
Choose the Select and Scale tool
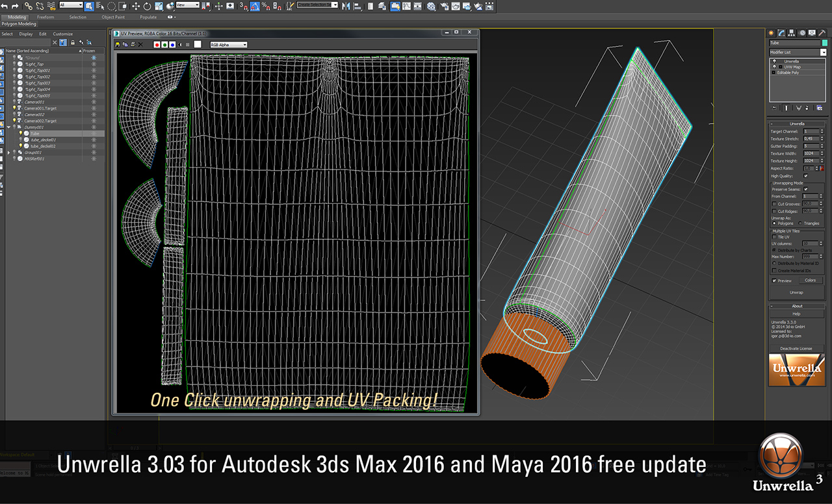(158, 6)
